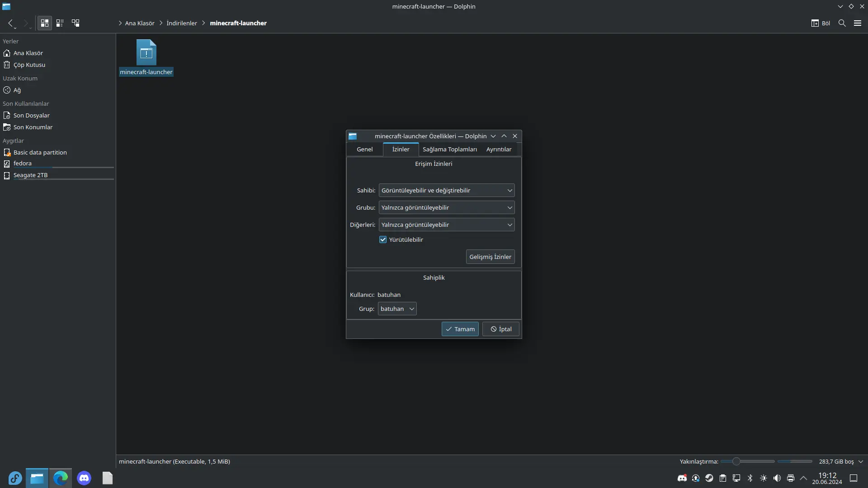
Task: Open the Diğerleri permissions dropdown
Action: click(447, 225)
